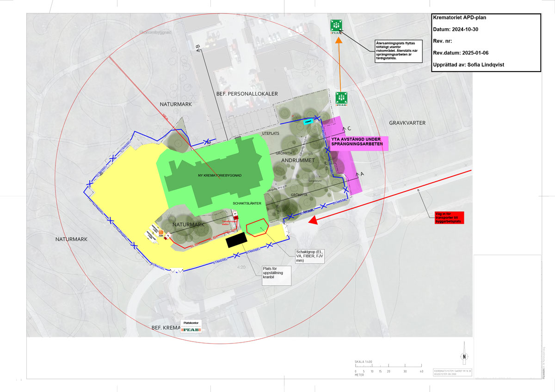Select the 'Upprättad av: Sofia Lindqvist' line
The width and height of the screenshot is (555, 392).
point(468,65)
